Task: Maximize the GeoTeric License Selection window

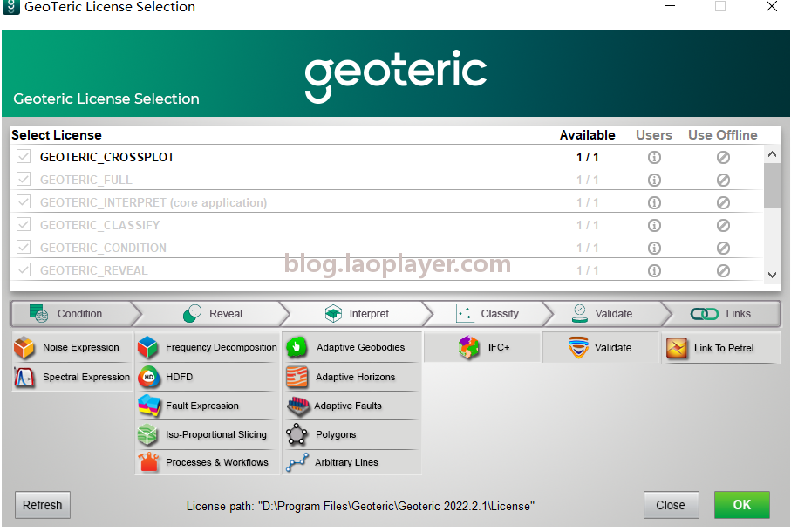Action: 720,7
